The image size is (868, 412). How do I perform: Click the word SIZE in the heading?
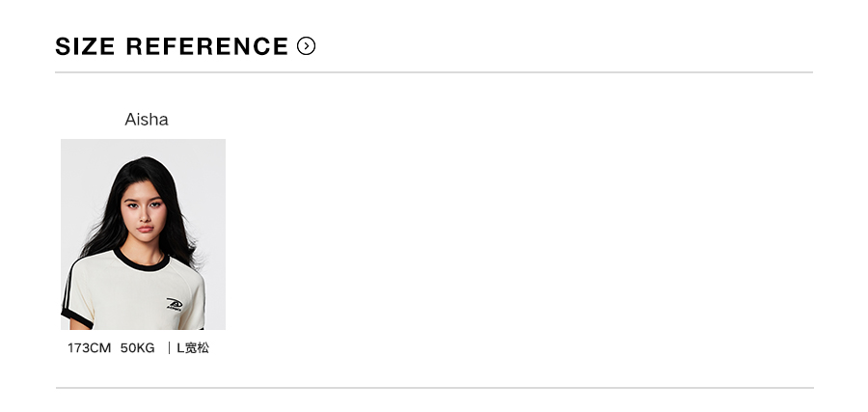click(x=84, y=46)
